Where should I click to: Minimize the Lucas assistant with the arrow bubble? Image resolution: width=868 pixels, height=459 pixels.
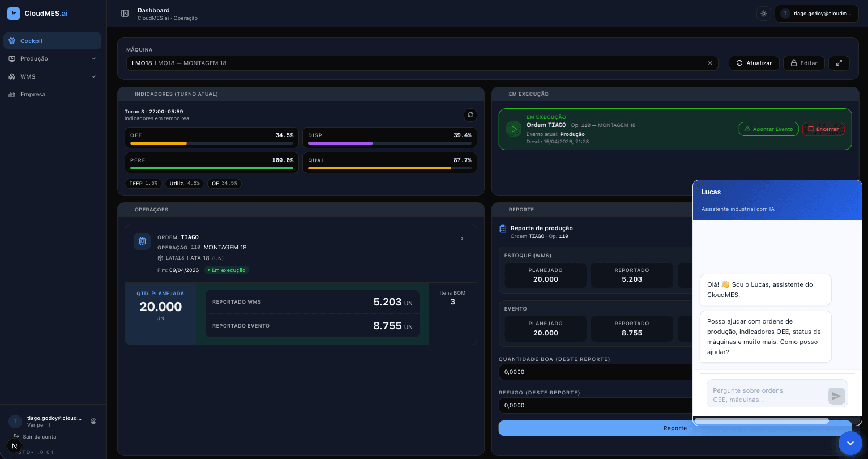click(850, 443)
